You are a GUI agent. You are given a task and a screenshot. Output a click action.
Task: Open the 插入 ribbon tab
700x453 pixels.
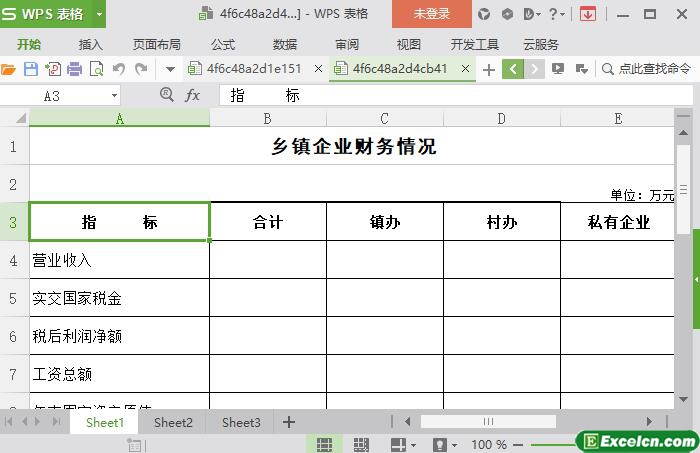[x=91, y=45]
